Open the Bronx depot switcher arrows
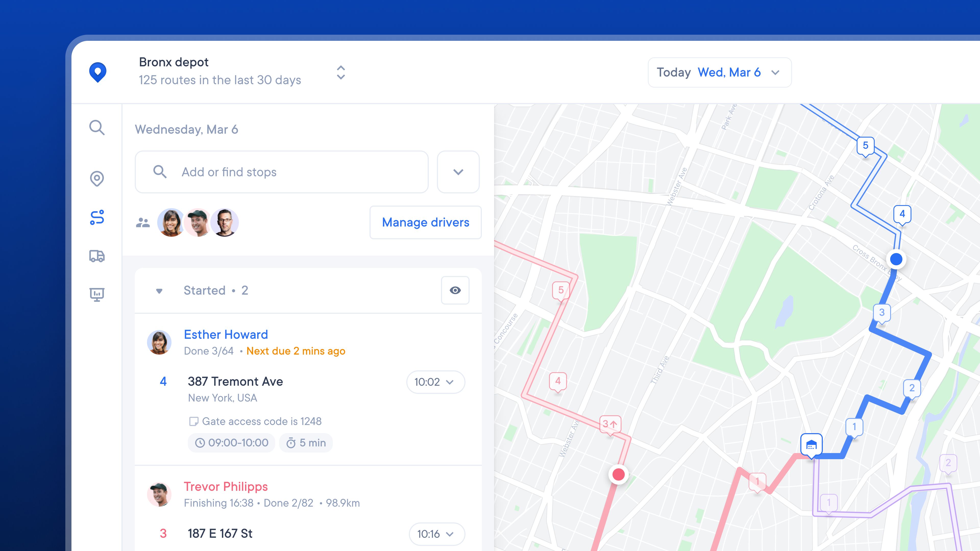This screenshot has height=551, width=980. [341, 72]
